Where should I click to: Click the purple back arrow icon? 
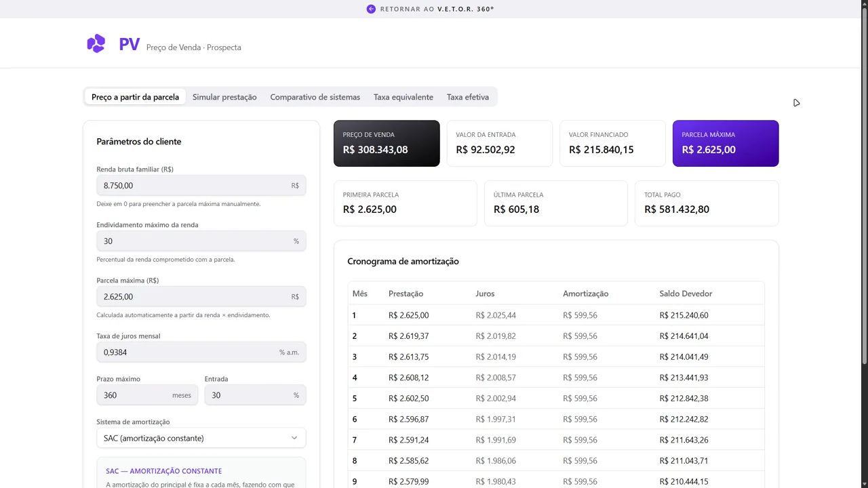click(371, 9)
